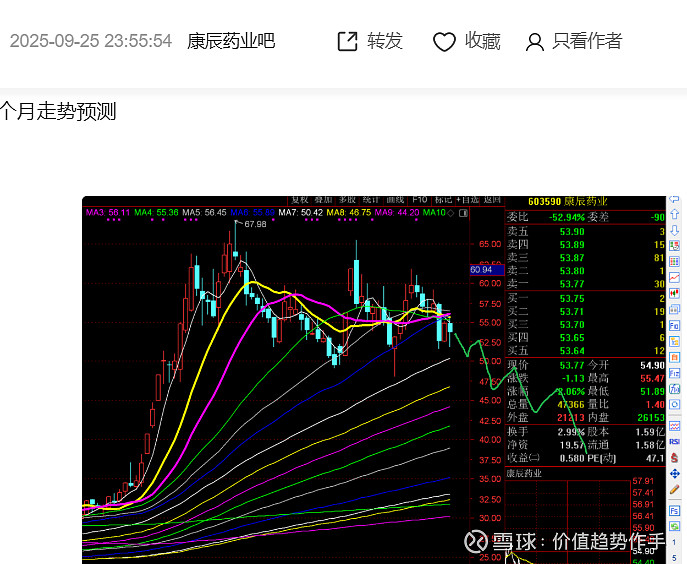Select the RSI indicator icon

[x=674, y=442]
